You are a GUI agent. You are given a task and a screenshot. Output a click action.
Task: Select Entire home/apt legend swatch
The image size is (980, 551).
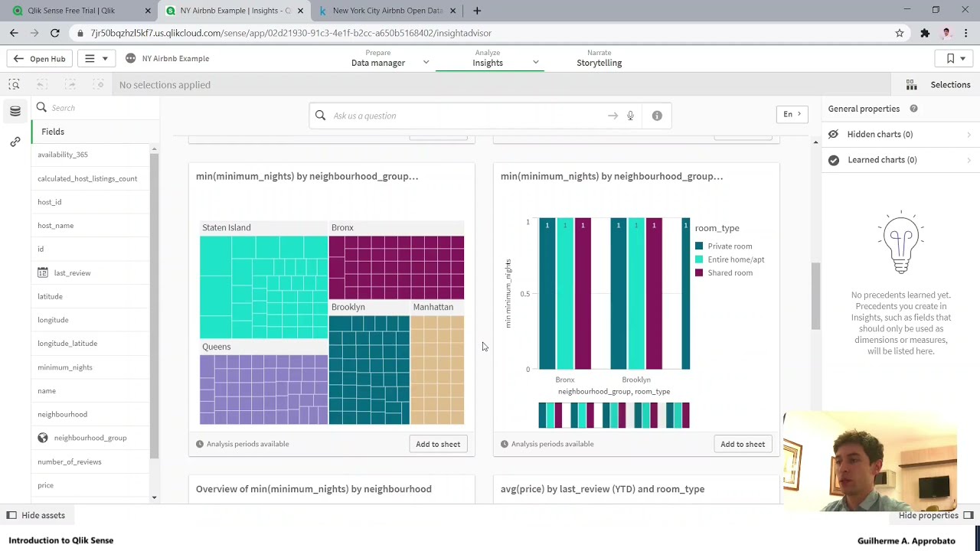(699, 259)
